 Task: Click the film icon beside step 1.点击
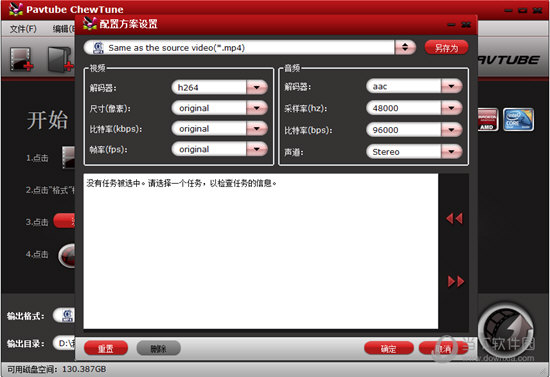click(68, 157)
